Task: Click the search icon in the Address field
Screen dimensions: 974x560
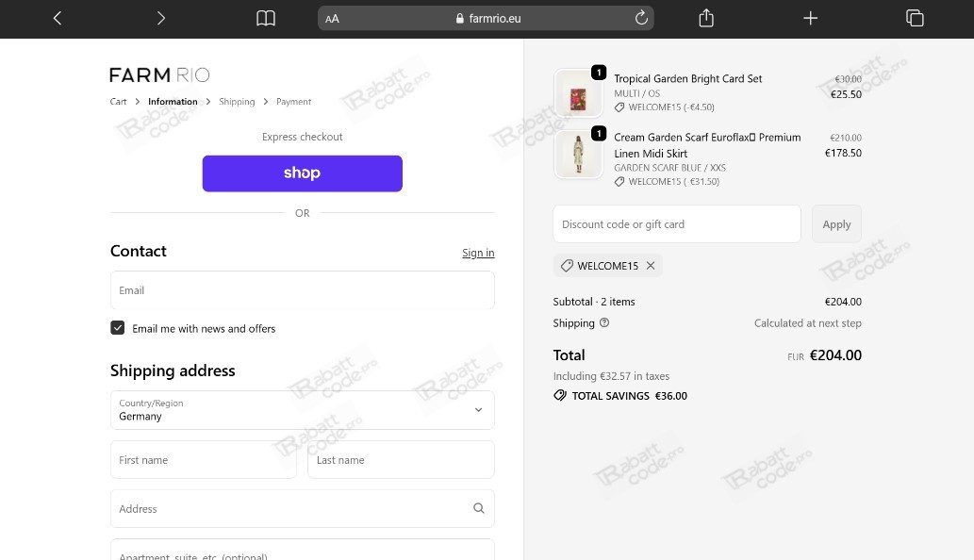Action: point(478,509)
